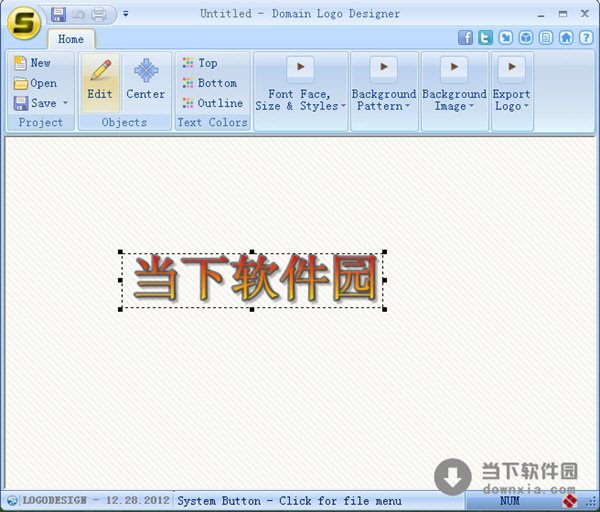Click the blue home icon
Screen dimensions: 600x512
[x=566, y=38]
